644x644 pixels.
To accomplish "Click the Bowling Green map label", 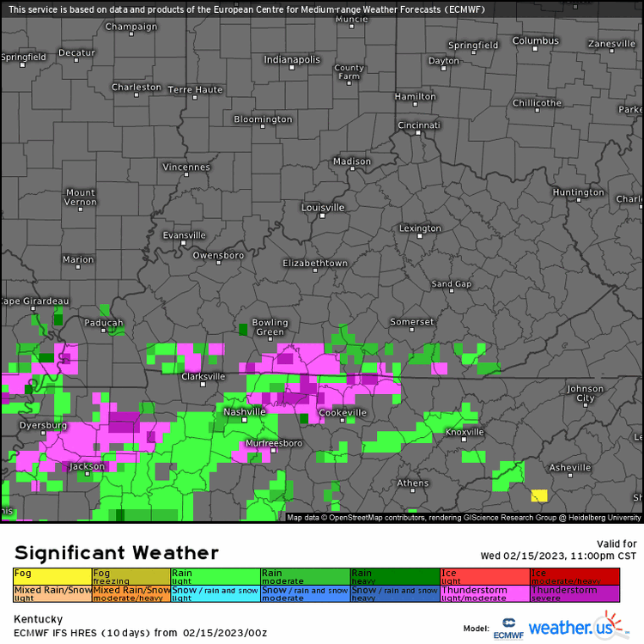I will pos(270,327).
